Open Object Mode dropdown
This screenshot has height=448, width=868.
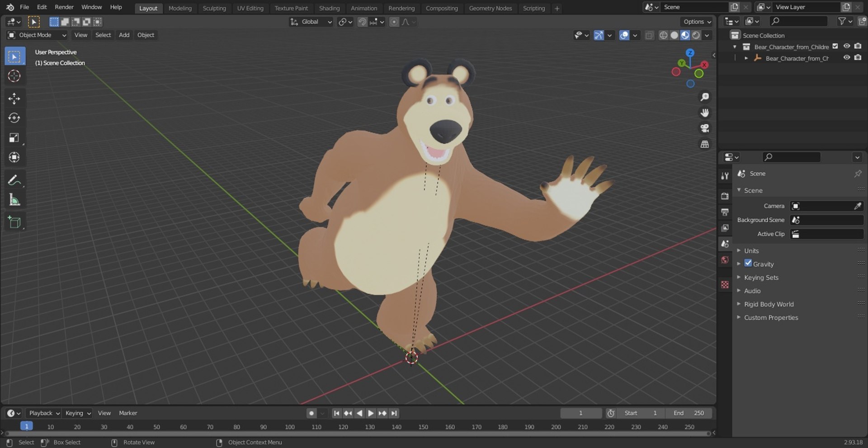[x=38, y=35]
